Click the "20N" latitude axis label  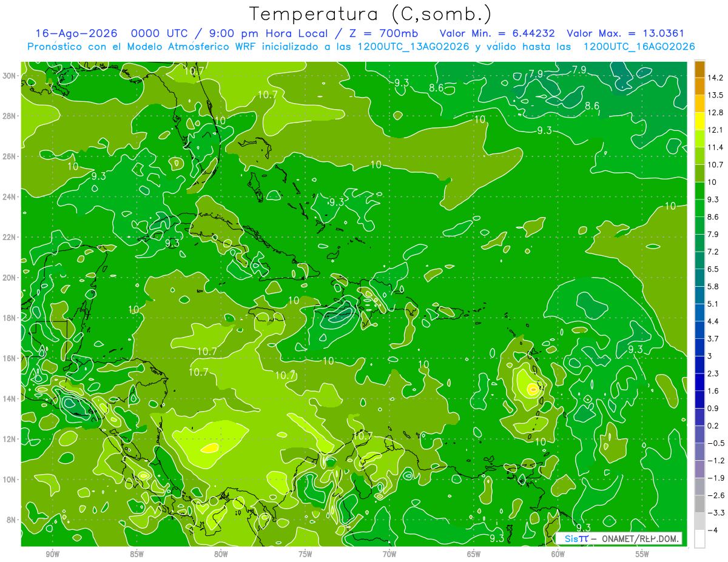pos(10,278)
